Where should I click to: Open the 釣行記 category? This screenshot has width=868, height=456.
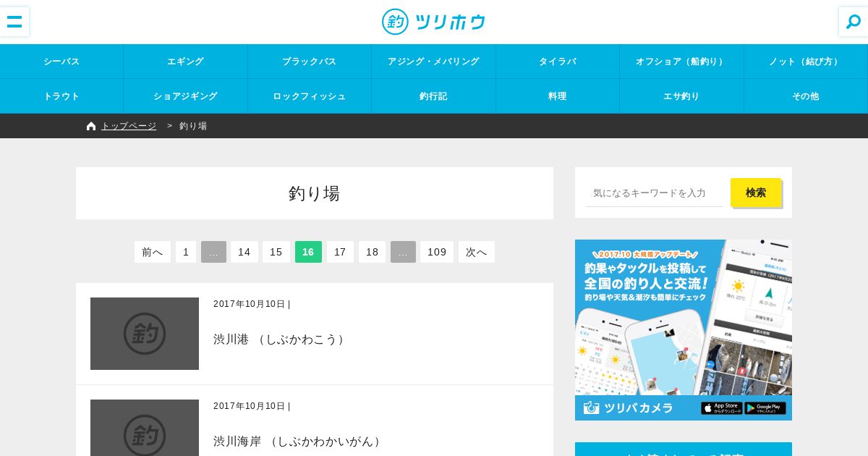click(x=433, y=96)
